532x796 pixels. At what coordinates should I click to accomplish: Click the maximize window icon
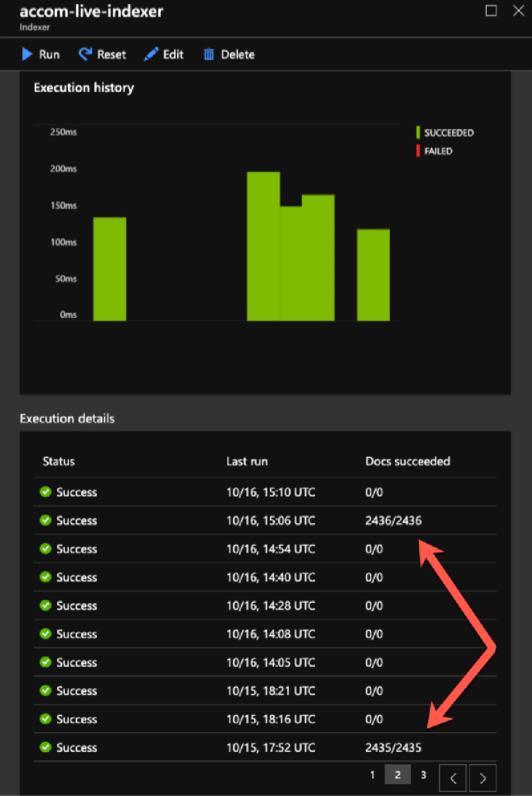point(491,11)
